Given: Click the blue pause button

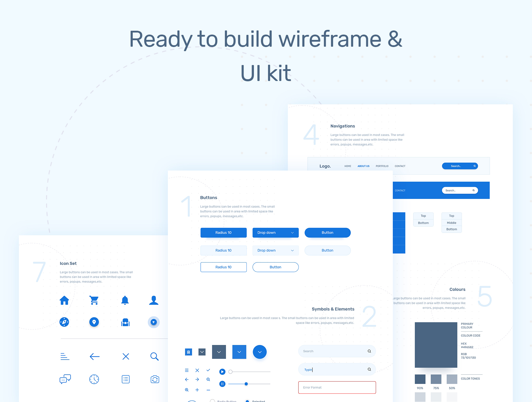Looking at the screenshot, I should (222, 384).
